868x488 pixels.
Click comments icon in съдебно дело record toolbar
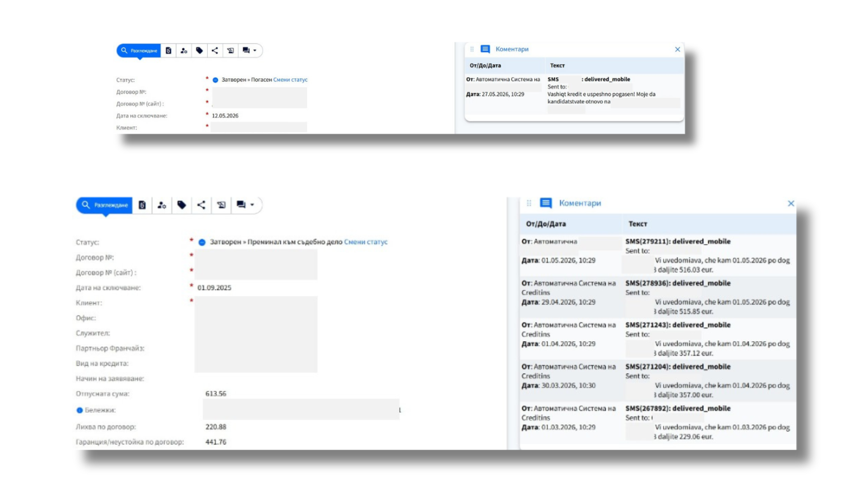point(241,205)
